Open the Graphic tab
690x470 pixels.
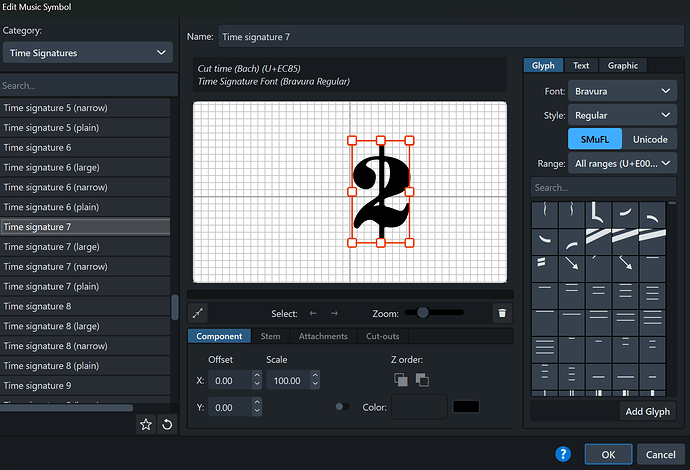(x=622, y=66)
